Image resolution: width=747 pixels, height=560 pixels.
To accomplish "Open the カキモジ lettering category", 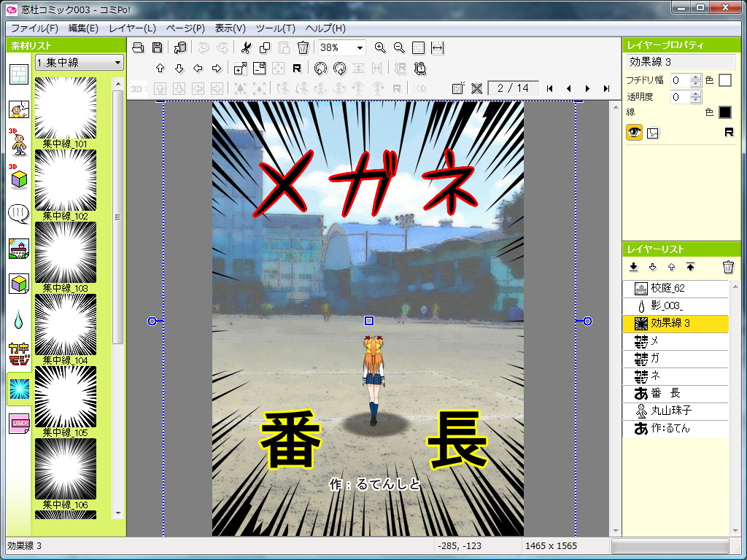I will pyautogui.click(x=19, y=354).
